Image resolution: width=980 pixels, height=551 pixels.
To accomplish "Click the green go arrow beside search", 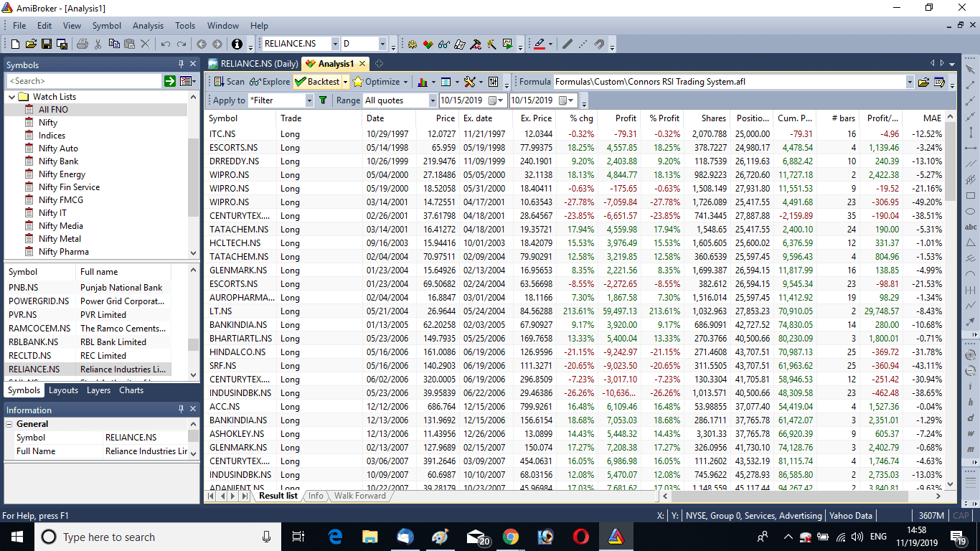I will tap(170, 81).
